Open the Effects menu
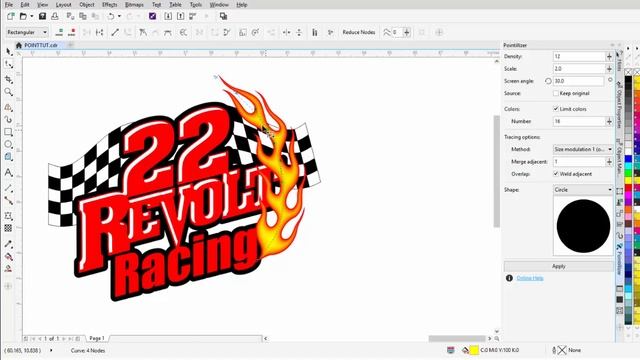Screen dimensions: 640x360 click(x=109, y=4)
